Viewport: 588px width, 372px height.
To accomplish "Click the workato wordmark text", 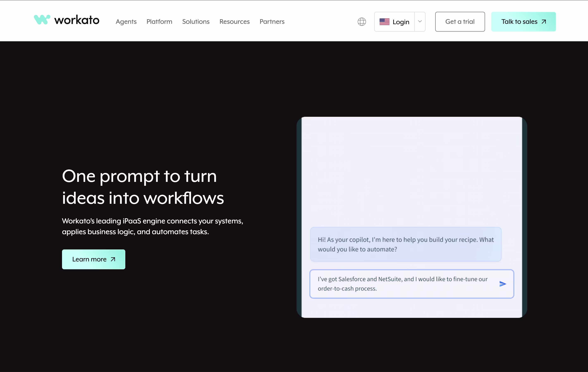I will pyautogui.click(x=77, y=20).
